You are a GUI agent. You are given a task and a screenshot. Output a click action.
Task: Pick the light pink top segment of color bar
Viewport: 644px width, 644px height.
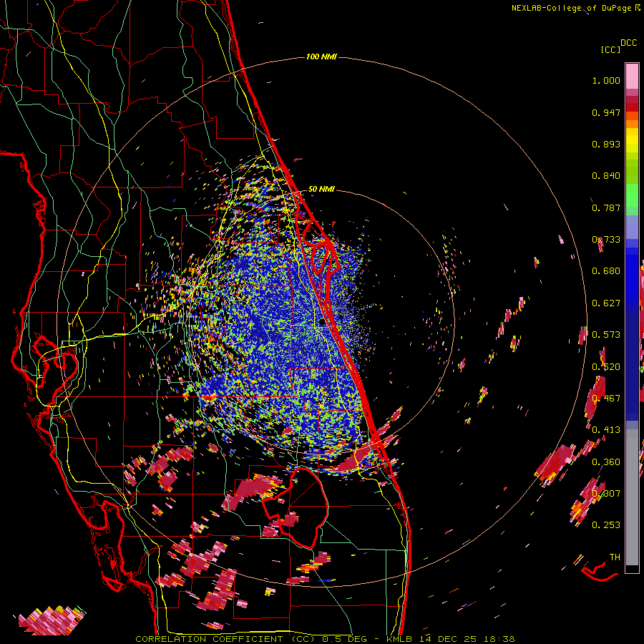pos(632,76)
